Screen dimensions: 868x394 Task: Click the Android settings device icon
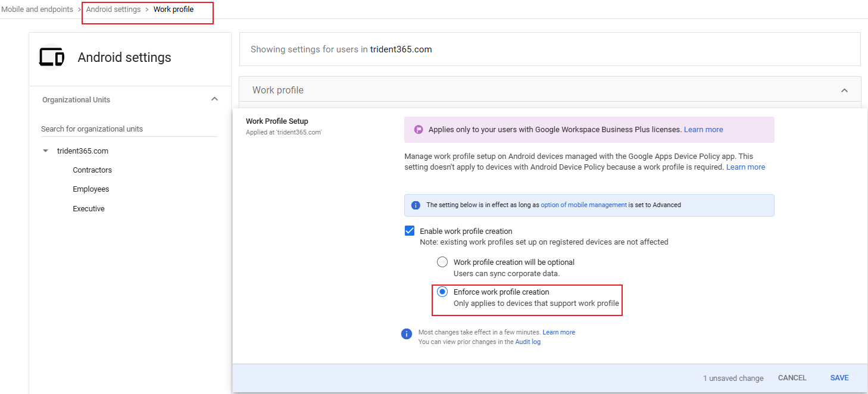(52, 57)
